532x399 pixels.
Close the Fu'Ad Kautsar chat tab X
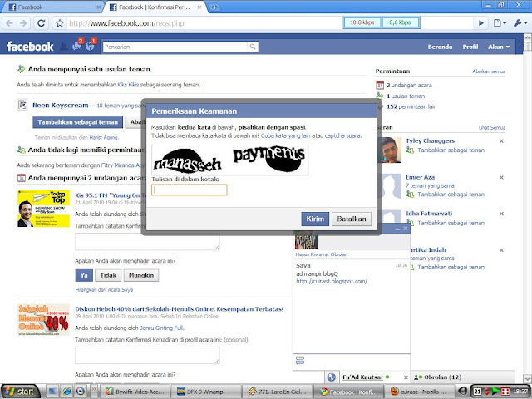click(406, 377)
